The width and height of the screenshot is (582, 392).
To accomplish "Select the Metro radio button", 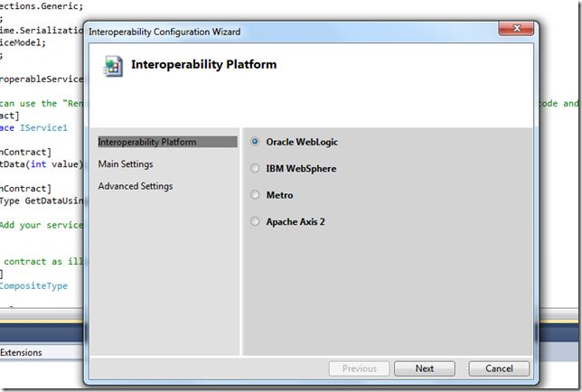I will [x=255, y=195].
